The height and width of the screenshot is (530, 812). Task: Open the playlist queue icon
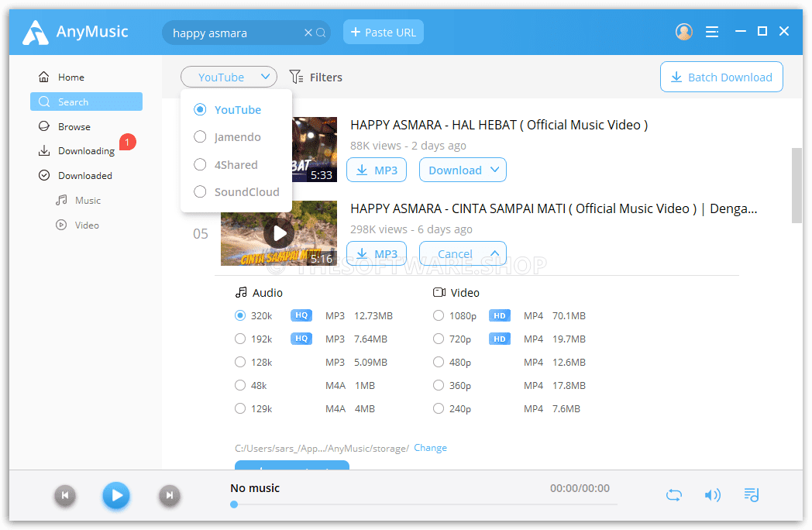[x=752, y=495]
